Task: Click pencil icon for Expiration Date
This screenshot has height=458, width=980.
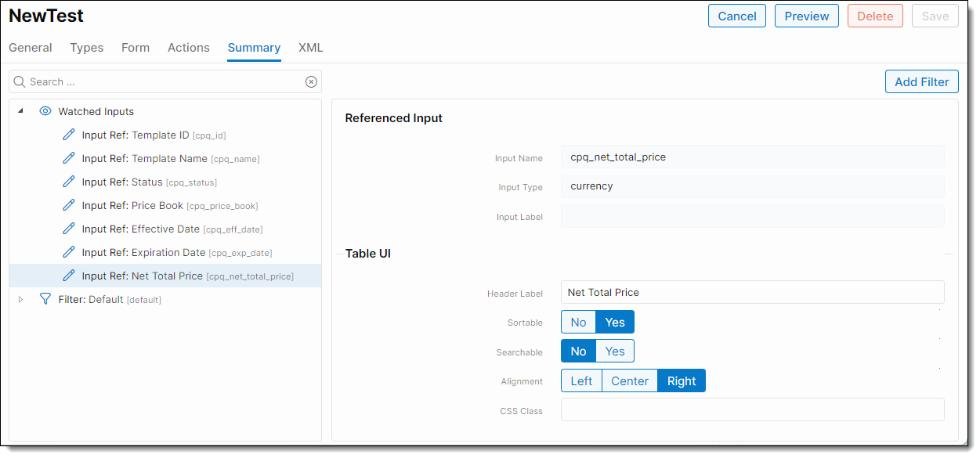Action: pyautogui.click(x=69, y=252)
